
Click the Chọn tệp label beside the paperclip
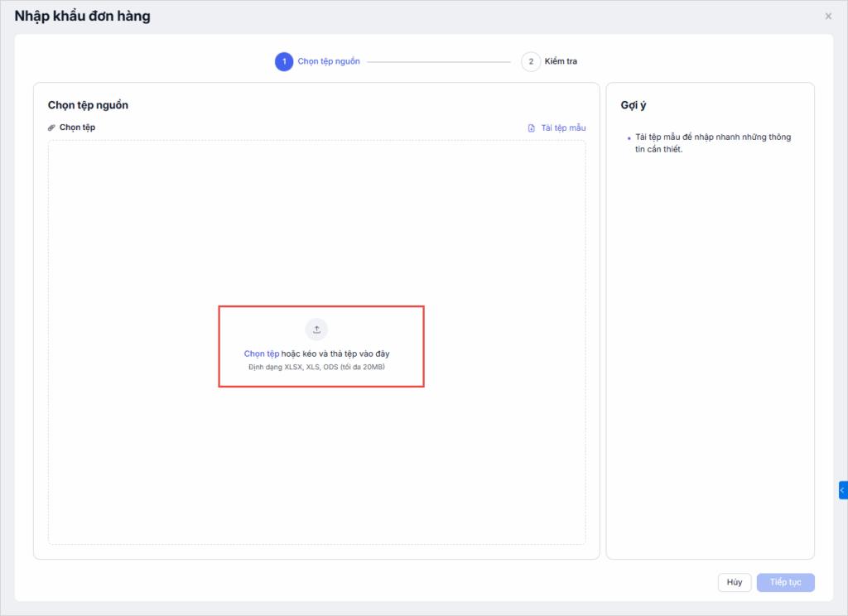pyautogui.click(x=77, y=128)
